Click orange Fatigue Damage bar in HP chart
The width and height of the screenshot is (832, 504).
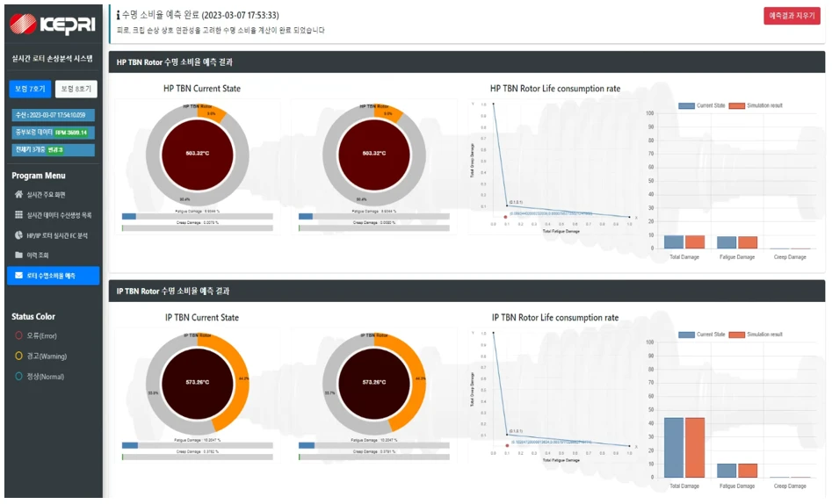pyautogui.click(x=748, y=242)
